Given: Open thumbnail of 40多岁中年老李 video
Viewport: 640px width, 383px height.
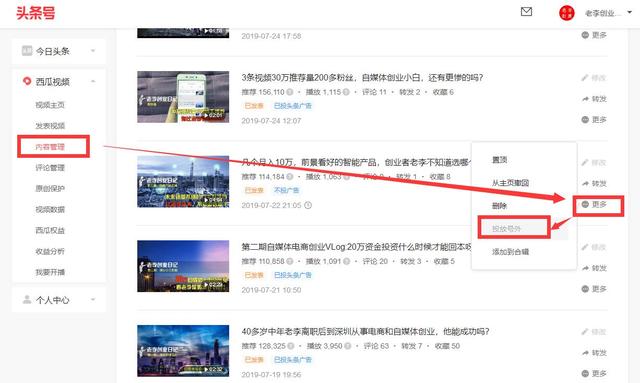Looking at the screenshot, I should coord(183,351).
